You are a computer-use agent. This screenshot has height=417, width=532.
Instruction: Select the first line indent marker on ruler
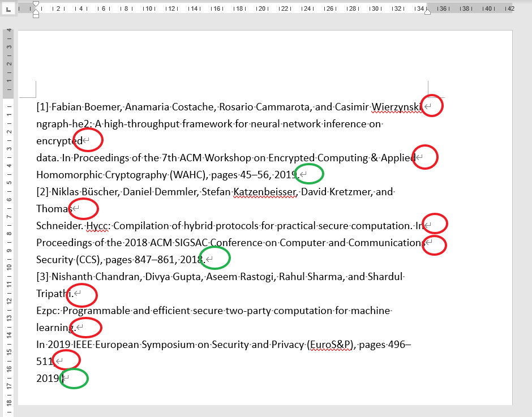tap(36, 4)
